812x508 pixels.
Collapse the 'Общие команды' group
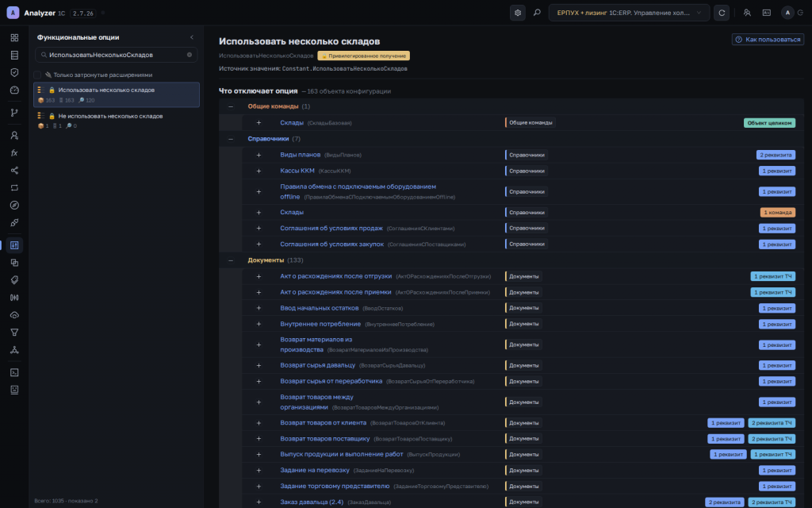tap(231, 107)
